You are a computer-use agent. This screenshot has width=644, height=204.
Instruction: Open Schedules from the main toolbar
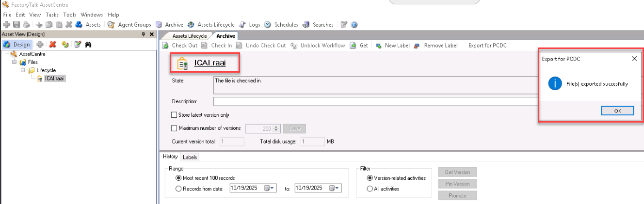click(x=282, y=25)
